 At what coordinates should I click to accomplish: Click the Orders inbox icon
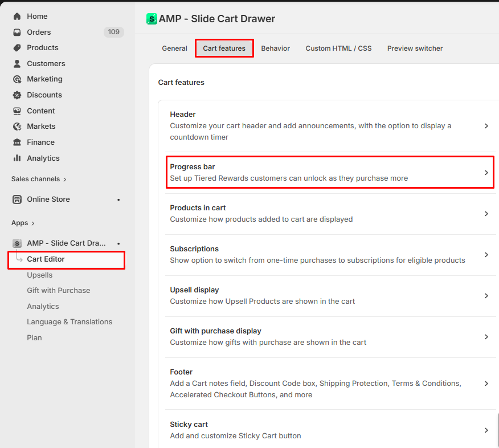point(17,32)
